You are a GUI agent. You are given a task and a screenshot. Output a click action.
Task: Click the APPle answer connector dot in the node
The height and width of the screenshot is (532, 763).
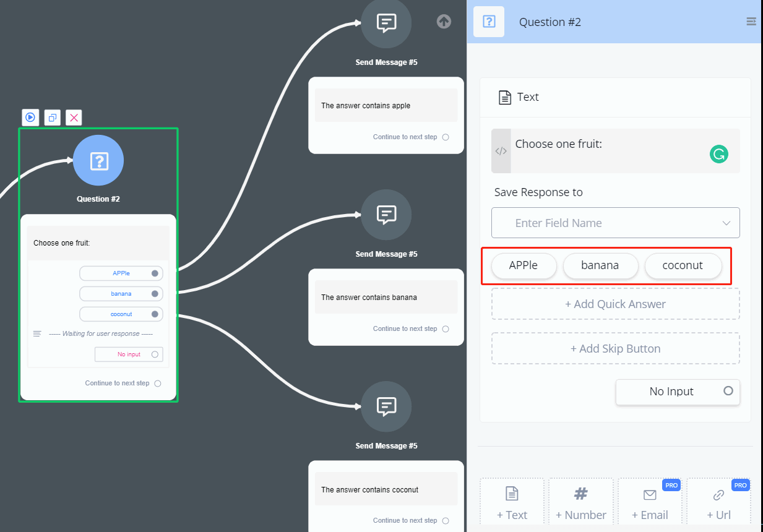155,273
